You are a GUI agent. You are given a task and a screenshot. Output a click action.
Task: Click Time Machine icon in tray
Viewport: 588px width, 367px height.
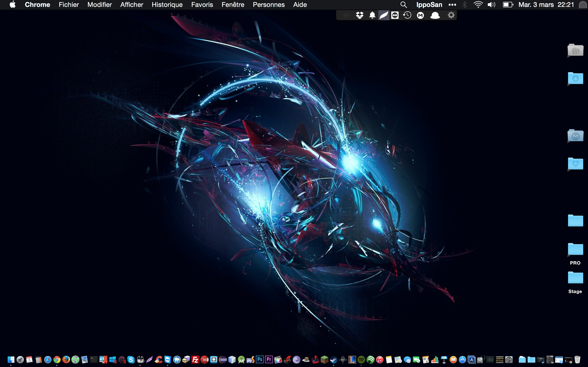click(407, 15)
